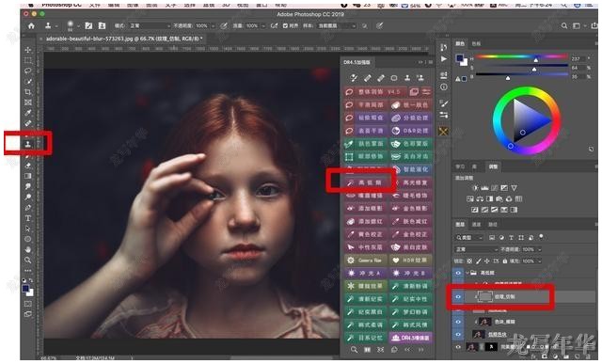The width and height of the screenshot is (602, 364).
Task: Click default foreground/background colors icon
Action: click(24, 280)
